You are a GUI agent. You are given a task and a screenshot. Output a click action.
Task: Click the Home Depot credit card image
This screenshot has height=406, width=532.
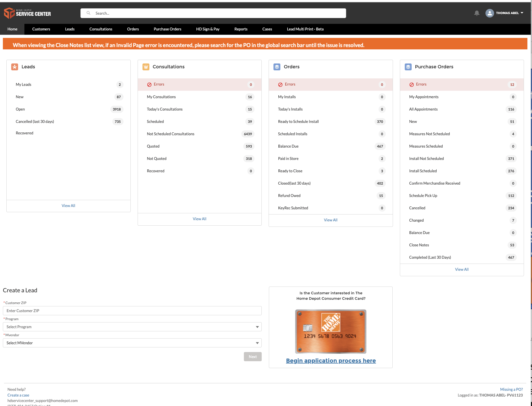click(x=331, y=331)
